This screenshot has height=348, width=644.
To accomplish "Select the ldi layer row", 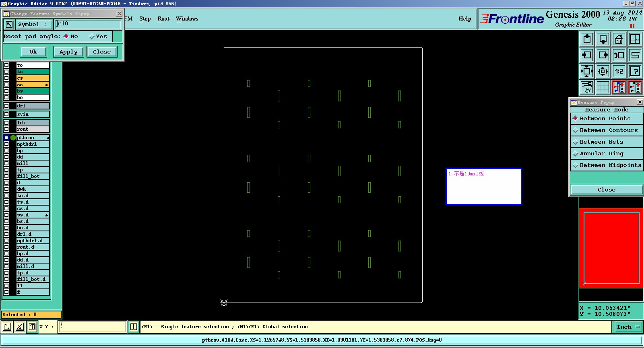I will click(x=33, y=123).
